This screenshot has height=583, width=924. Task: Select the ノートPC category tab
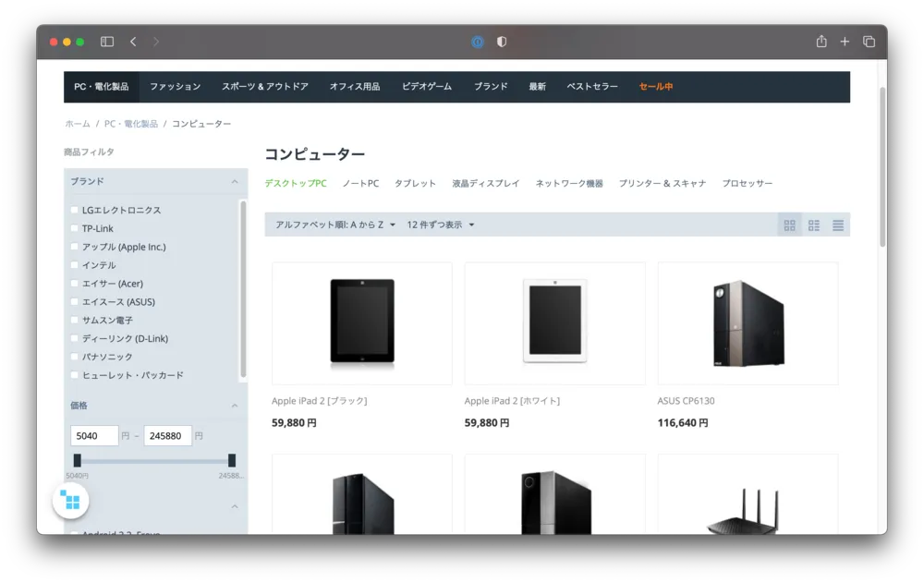pos(360,183)
